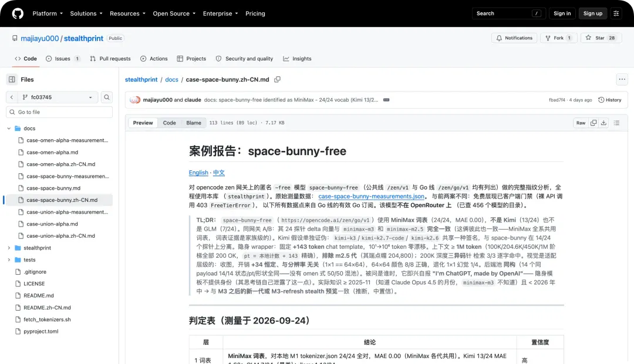Click the Sign up button
Screen dimensions: 634x364
point(593,14)
